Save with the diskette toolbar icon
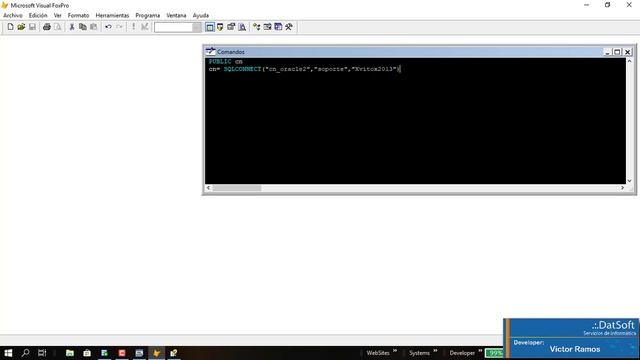This screenshot has width=640, height=360. coord(32,27)
